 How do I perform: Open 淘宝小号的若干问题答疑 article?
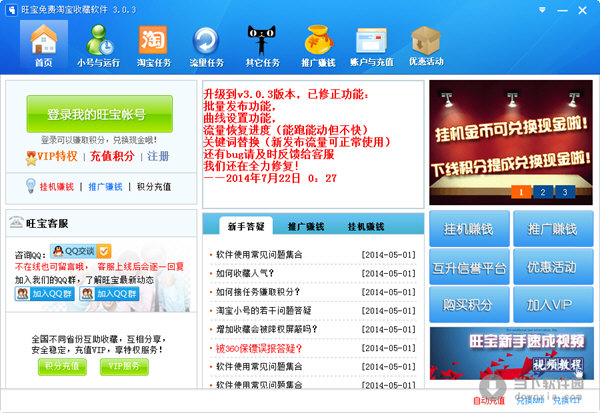264,311
